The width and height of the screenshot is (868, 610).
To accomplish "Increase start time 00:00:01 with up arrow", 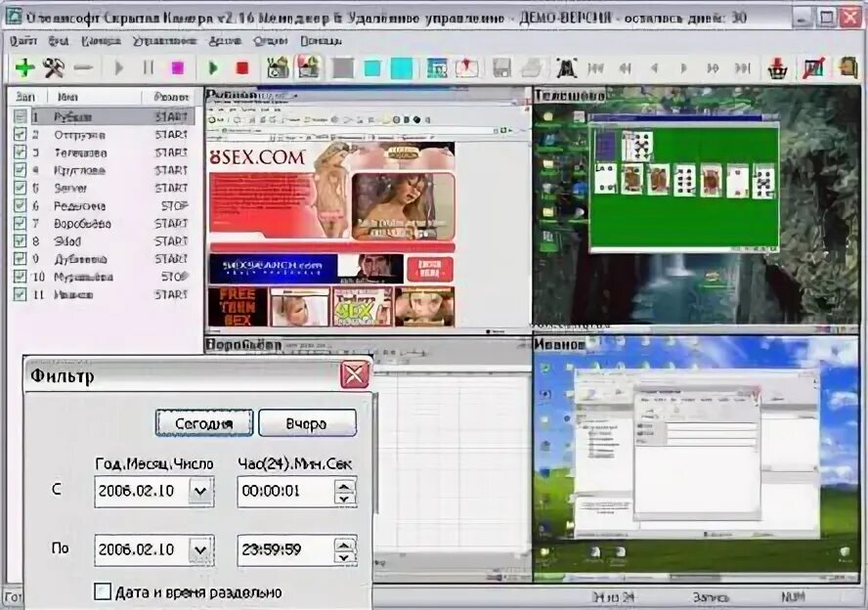I will tap(344, 486).
